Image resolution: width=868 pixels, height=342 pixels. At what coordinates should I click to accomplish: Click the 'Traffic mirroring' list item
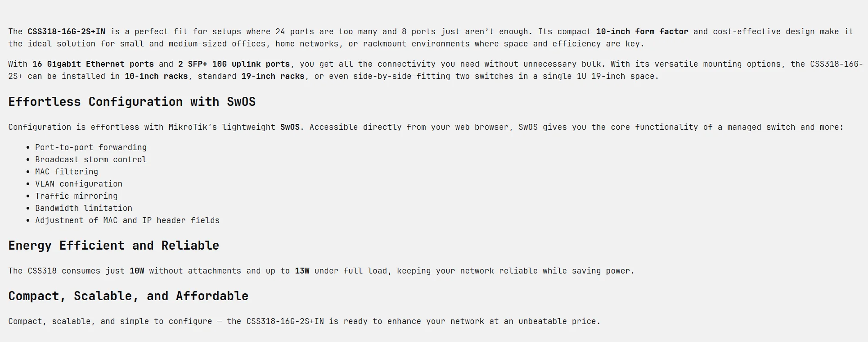pyautogui.click(x=76, y=196)
